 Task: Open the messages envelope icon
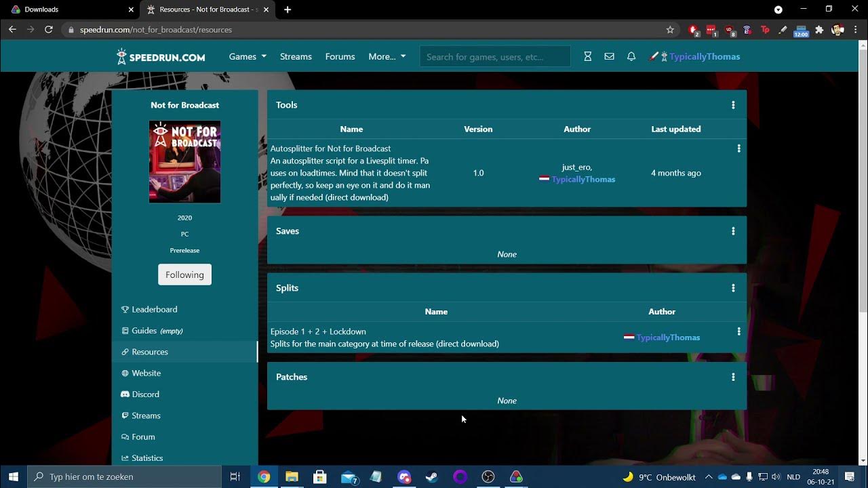point(609,57)
